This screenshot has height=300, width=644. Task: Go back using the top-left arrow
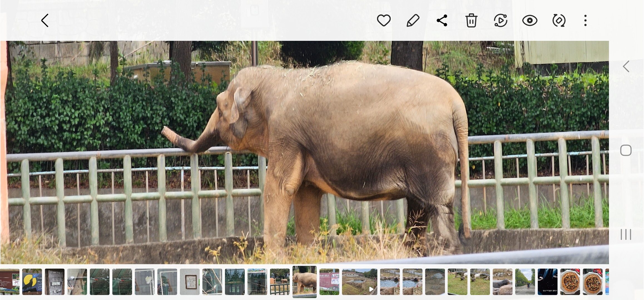[45, 21]
